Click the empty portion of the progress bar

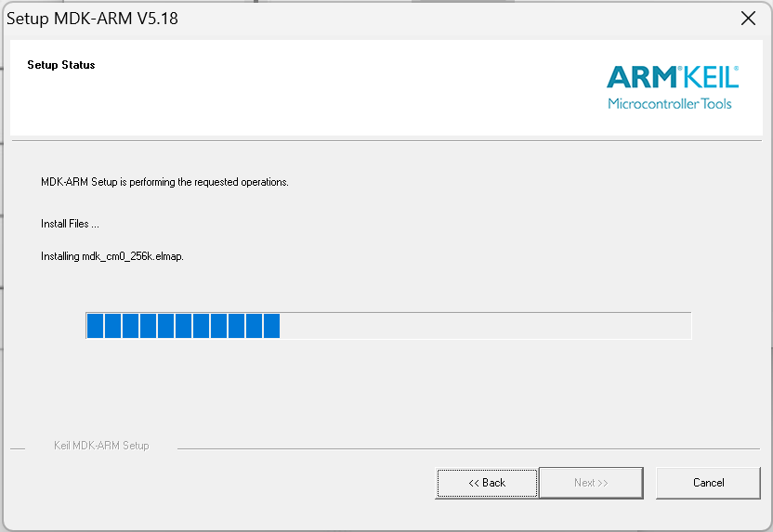click(x=483, y=326)
